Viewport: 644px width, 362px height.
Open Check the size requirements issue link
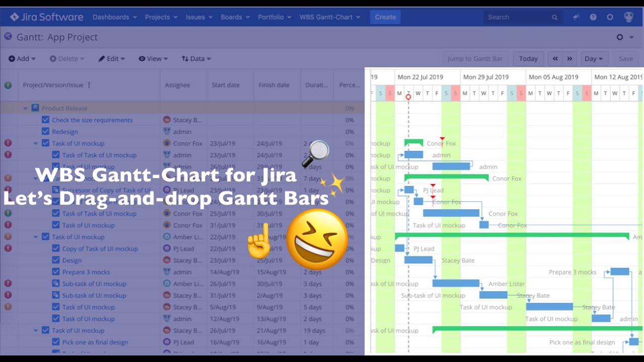(x=92, y=120)
